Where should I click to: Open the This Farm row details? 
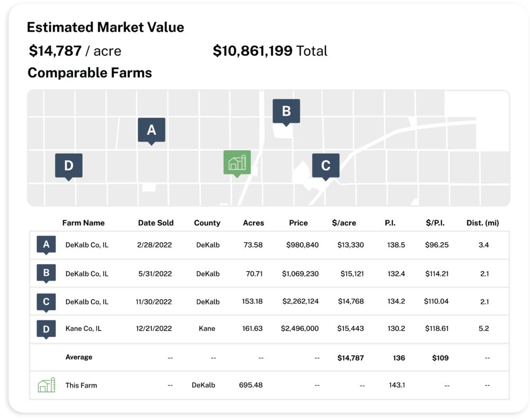coord(265,385)
